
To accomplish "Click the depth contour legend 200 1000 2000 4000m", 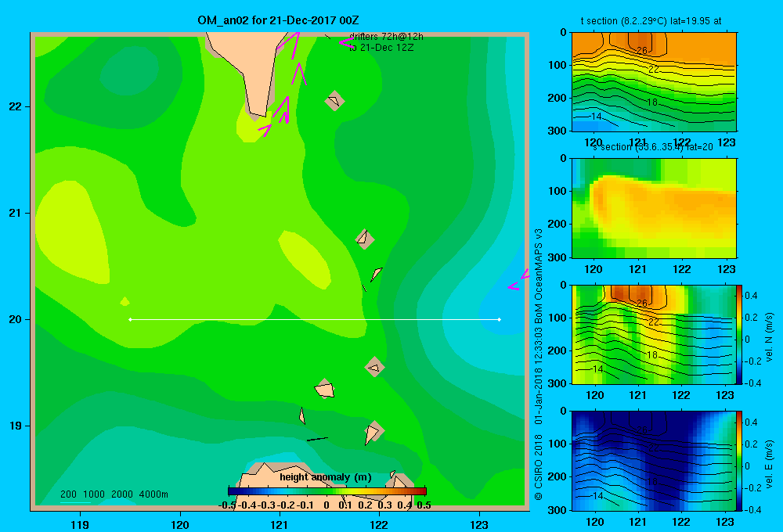I will [x=114, y=494].
